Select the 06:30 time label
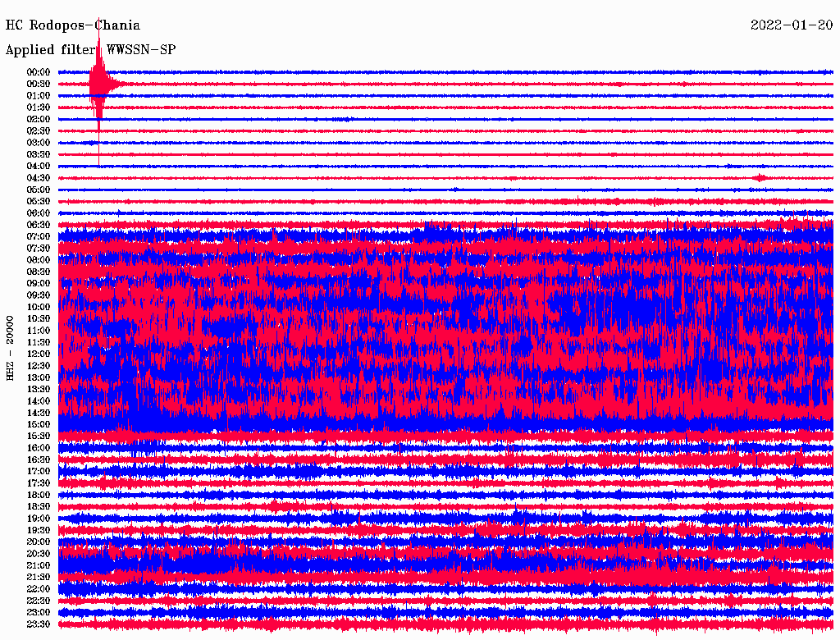The image size is (840, 640). pyautogui.click(x=39, y=225)
